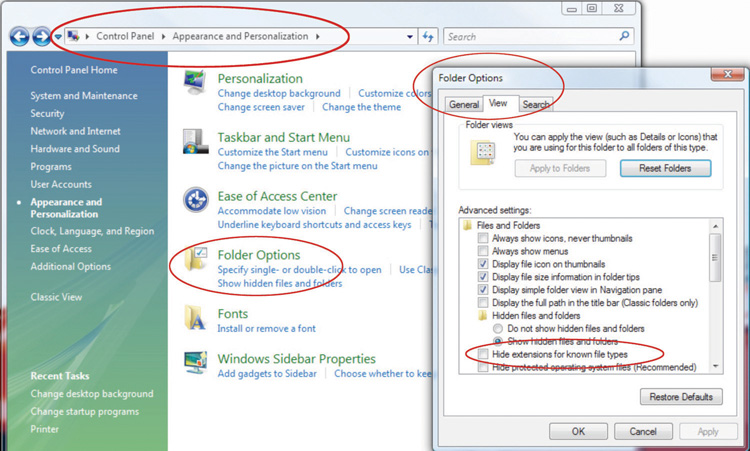Click Add gadgets to Sidebar link

tap(267, 374)
